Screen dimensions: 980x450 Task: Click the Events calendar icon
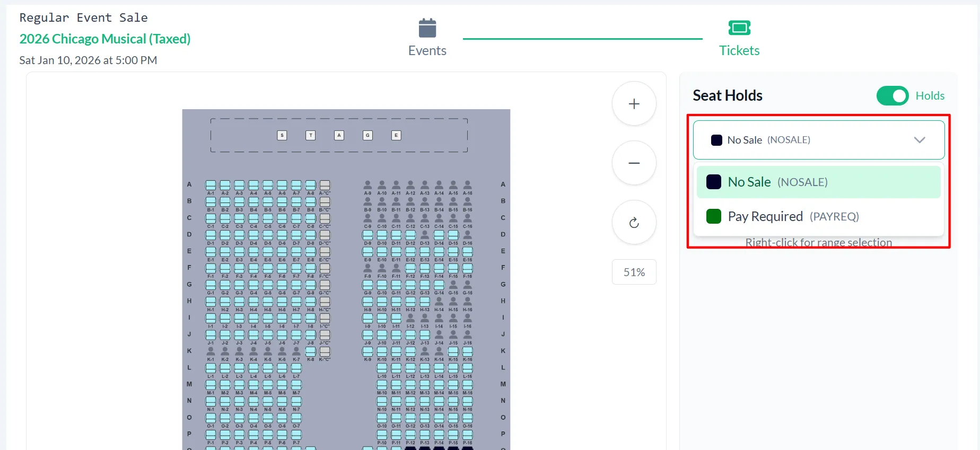[427, 28]
